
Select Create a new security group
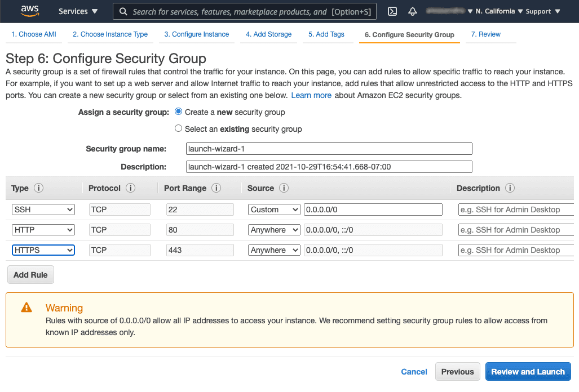[x=178, y=112]
